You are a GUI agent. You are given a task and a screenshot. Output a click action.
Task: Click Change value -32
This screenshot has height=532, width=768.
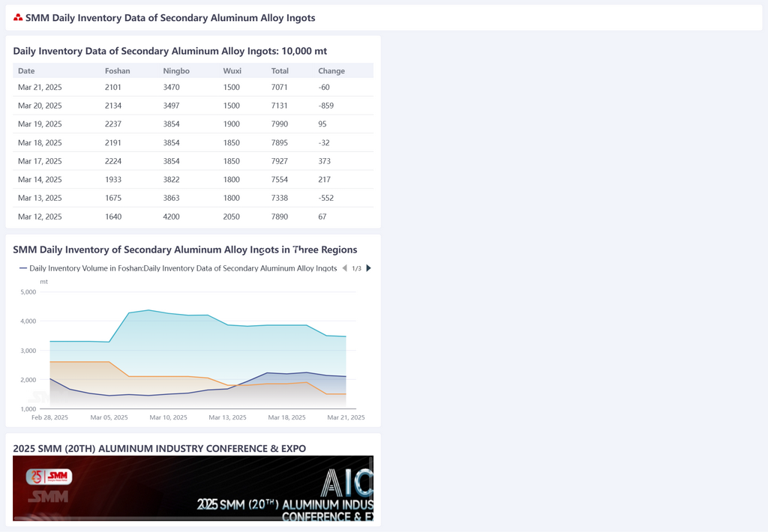324,143
